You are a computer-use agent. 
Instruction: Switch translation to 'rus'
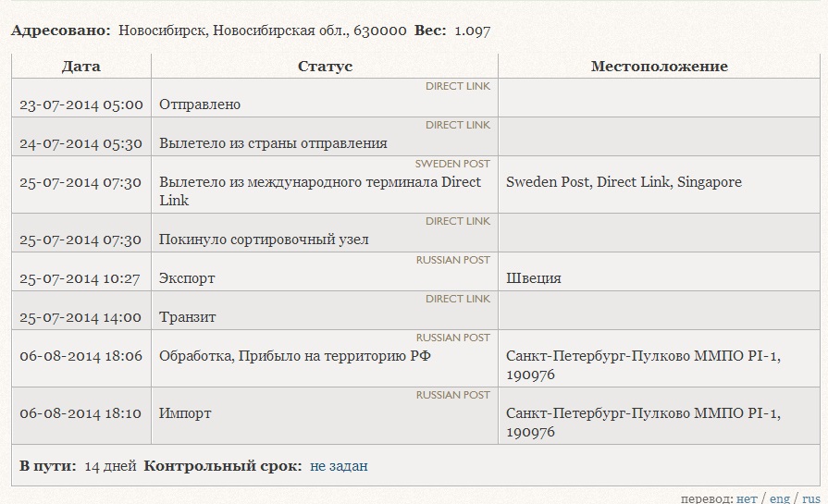click(x=810, y=498)
